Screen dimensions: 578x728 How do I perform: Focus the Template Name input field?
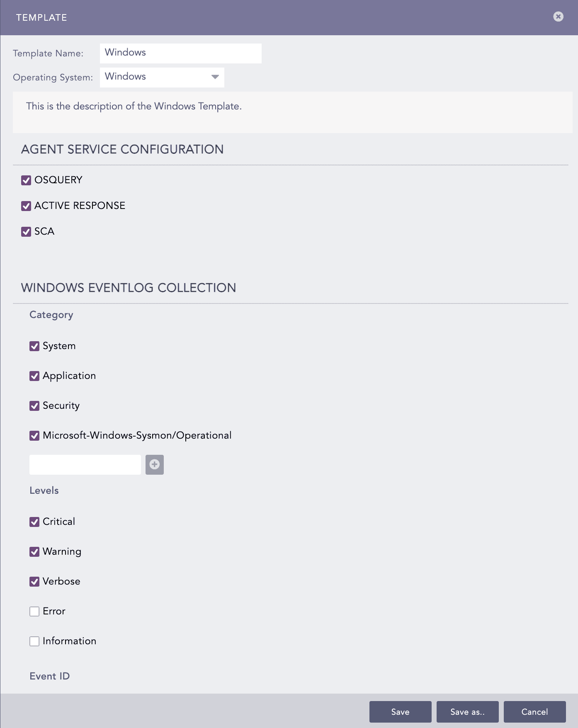(x=180, y=53)
